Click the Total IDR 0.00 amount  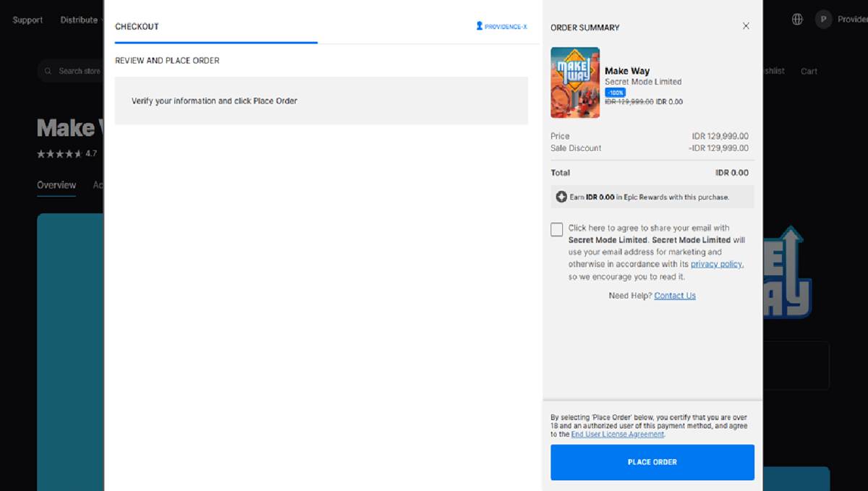(732, 173)
